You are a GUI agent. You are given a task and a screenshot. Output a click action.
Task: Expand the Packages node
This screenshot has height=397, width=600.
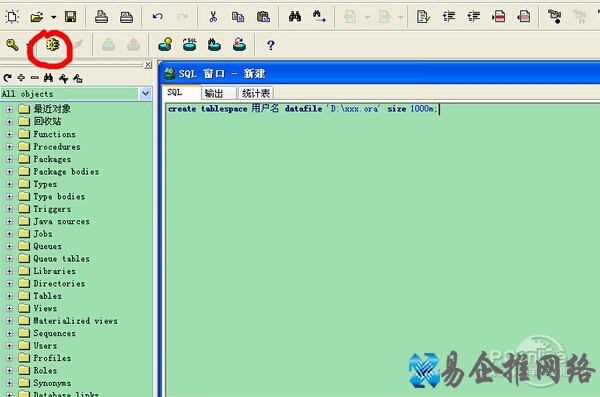[x=10, y=159]
